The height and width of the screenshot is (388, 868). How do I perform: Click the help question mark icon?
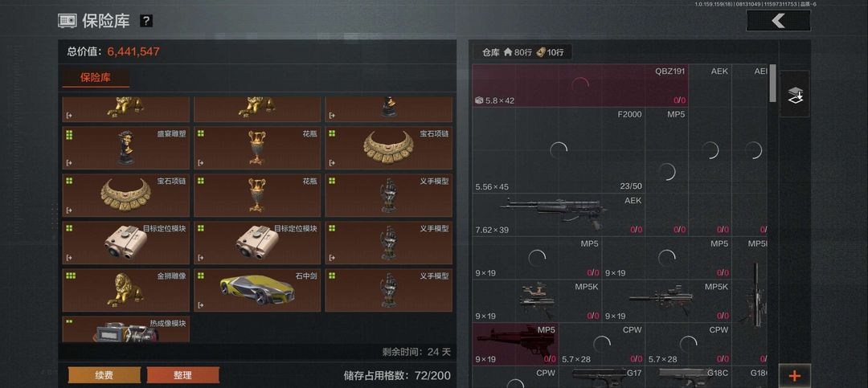pos(146,21)
